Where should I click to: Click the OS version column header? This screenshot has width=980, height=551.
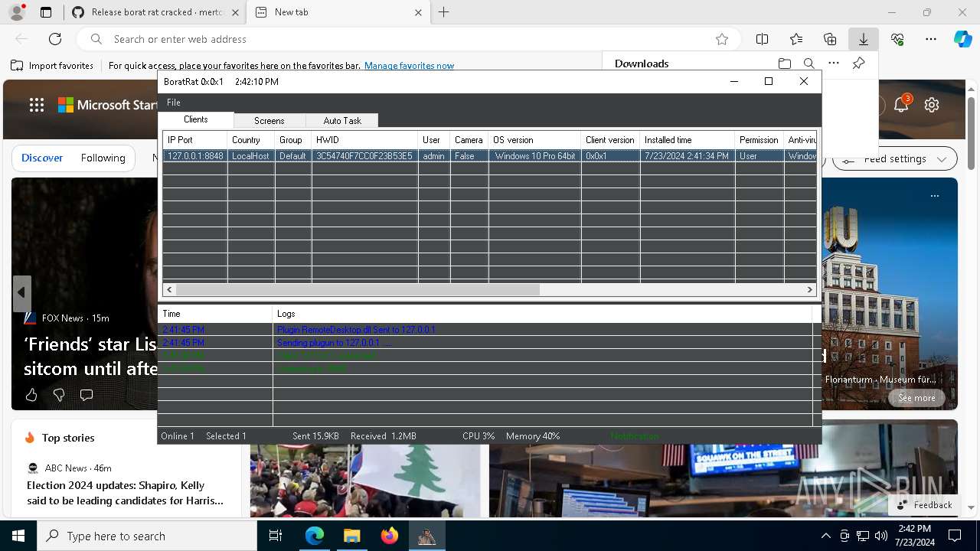coord(534,140)
